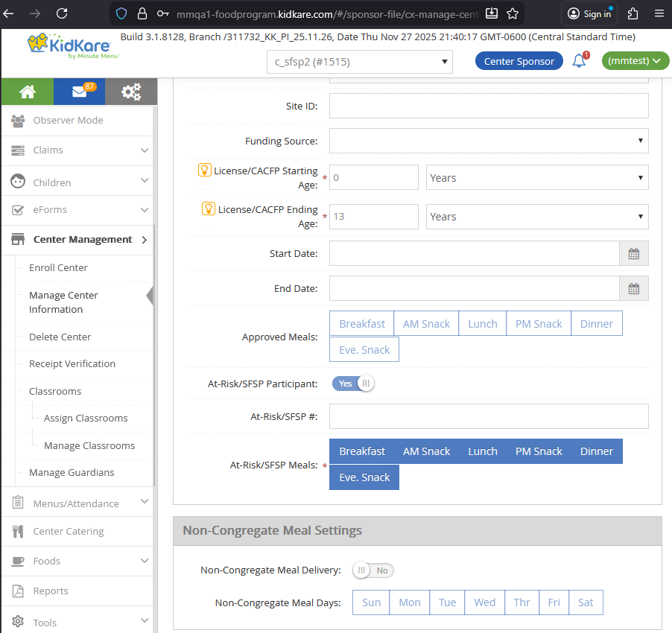Viewport: 672px width, 633px height.
Task: Open the messages envelope icon
Action: point(79,92)
